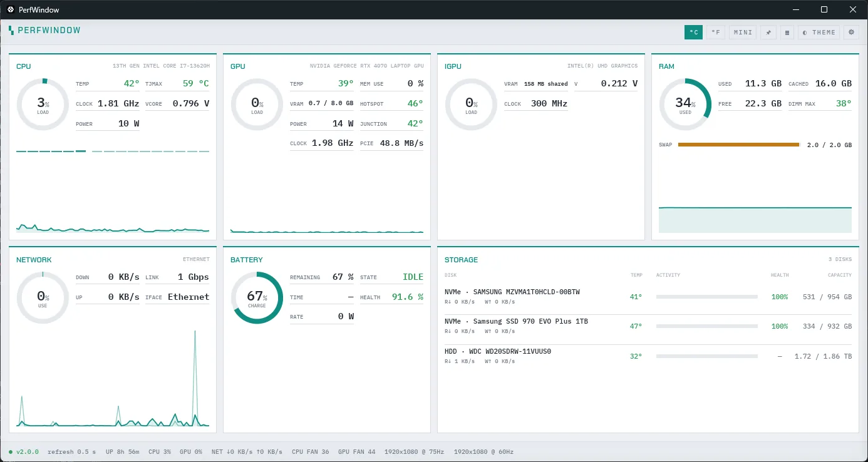
Task: Click the network activity history graph
Action: click(113, 379)
